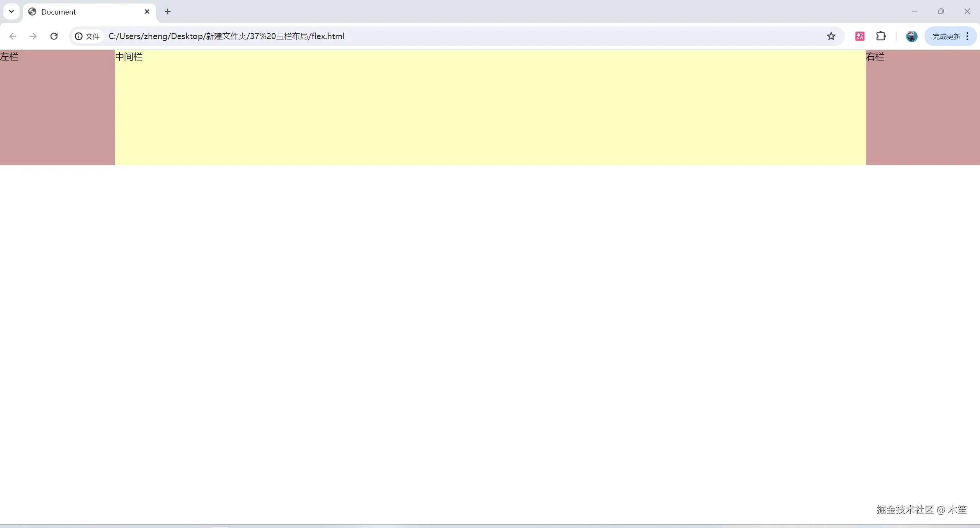Click the browser profile avatar
The height and width of the screenshot is (528, 980).
click(x=911, y=36)
